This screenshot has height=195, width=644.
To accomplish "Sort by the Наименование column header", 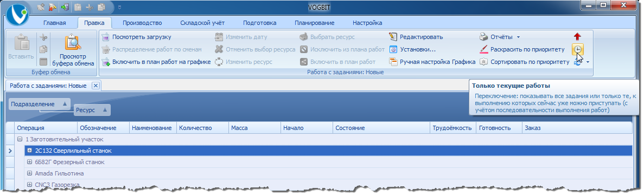I will tap(153, 128).
